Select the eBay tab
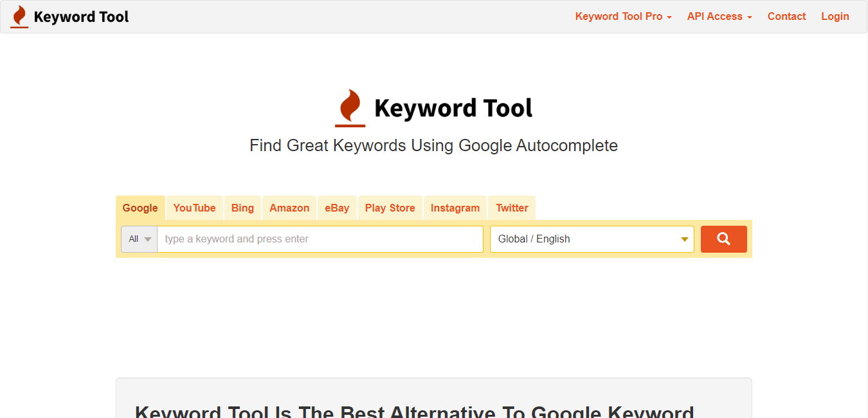 [x=337, y=208]
